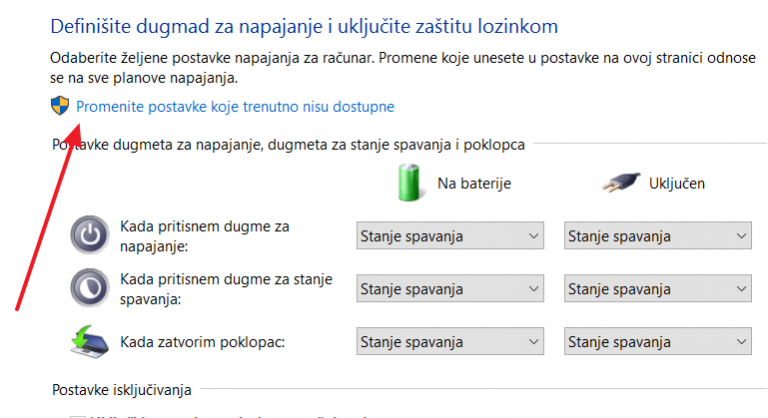768x418 pixels.
Task: Open lid close dropdown under Uključen
Action: 658,342
